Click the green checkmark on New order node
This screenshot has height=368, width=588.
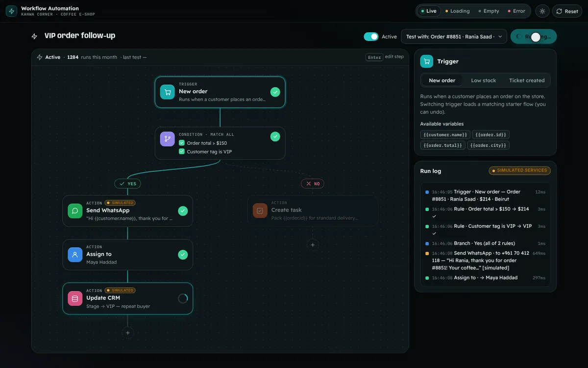(275, 92)
